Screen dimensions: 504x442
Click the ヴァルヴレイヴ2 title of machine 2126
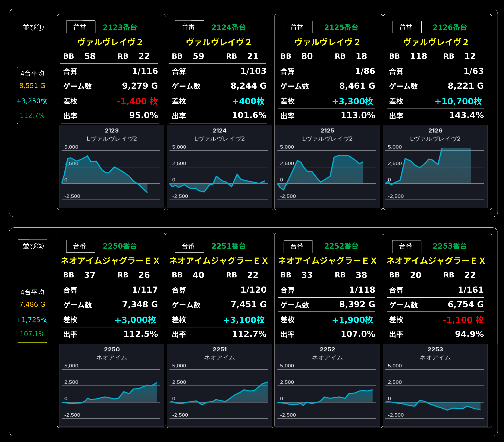[x=436, y=42]
